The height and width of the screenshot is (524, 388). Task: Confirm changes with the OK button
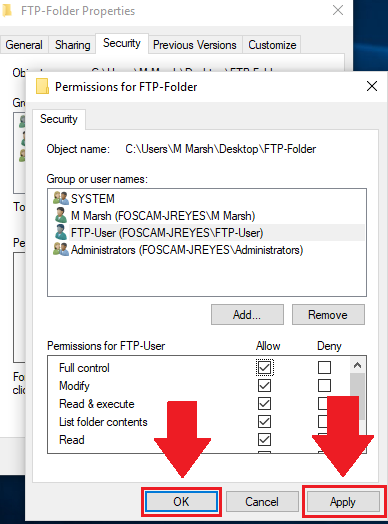point(181,502)
